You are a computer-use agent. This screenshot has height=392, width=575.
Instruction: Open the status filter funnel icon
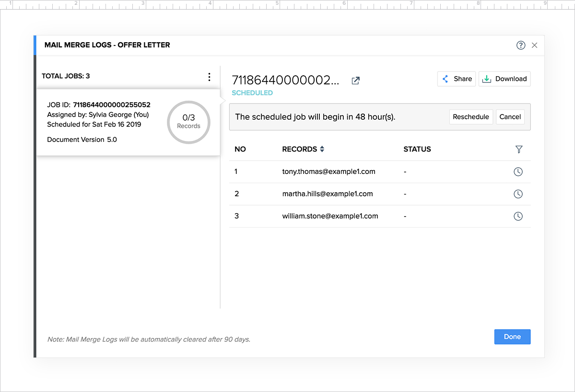518,149
